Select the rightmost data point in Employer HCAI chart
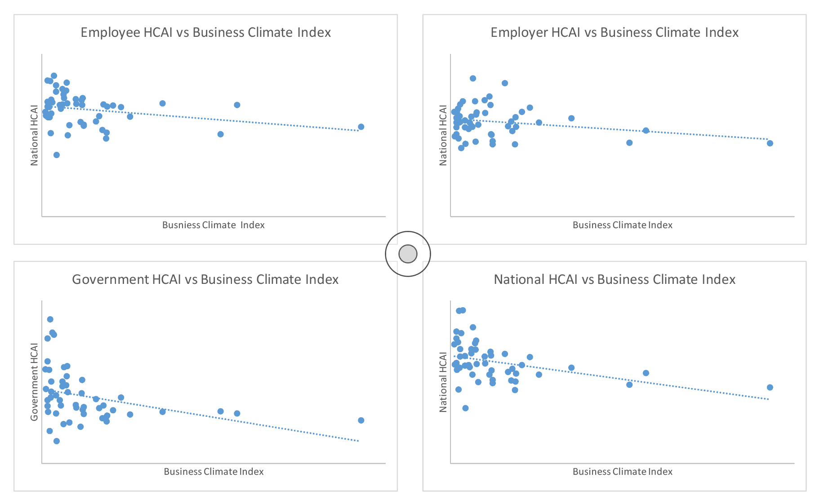820x504 pixels. point(770,143)
